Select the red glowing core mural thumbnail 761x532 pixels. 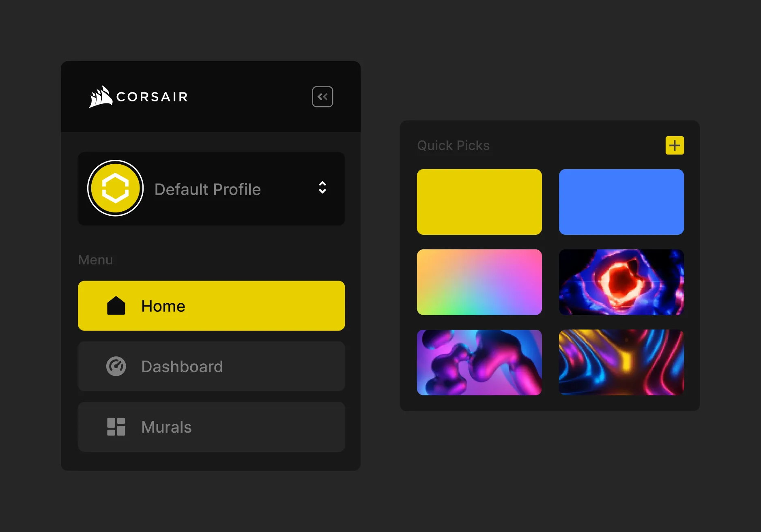(x=621, y=282)
